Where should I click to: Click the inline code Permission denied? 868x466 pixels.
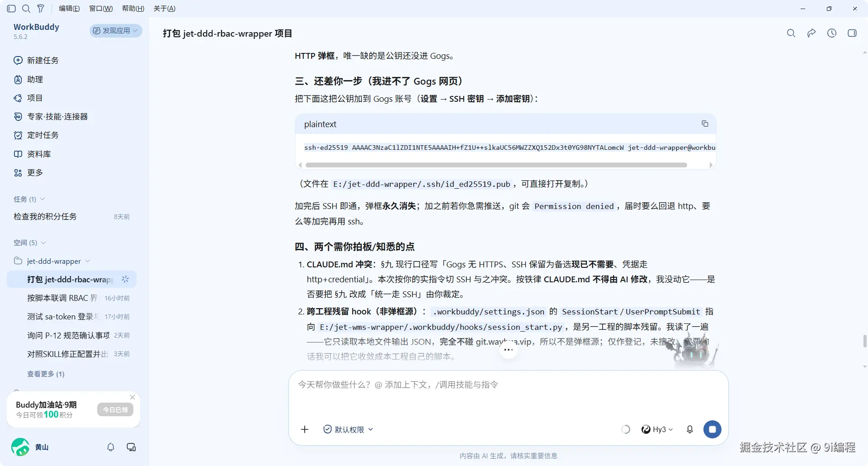(574, 206)
